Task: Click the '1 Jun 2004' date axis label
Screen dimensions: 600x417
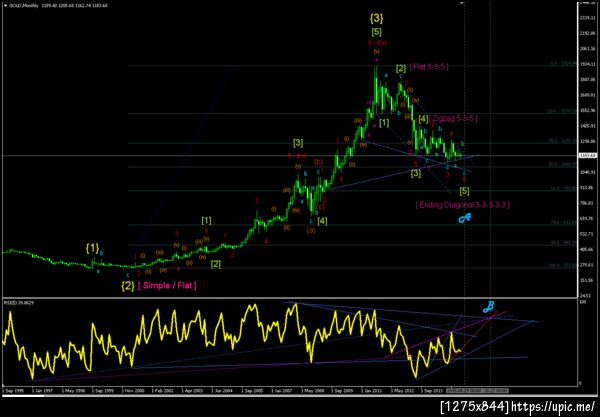Action: click(222, 391)
